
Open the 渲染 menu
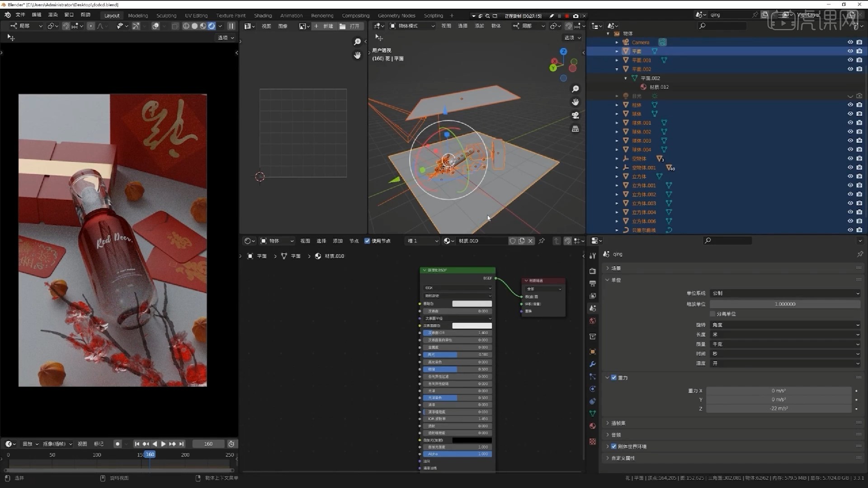[x=53, y=15]
